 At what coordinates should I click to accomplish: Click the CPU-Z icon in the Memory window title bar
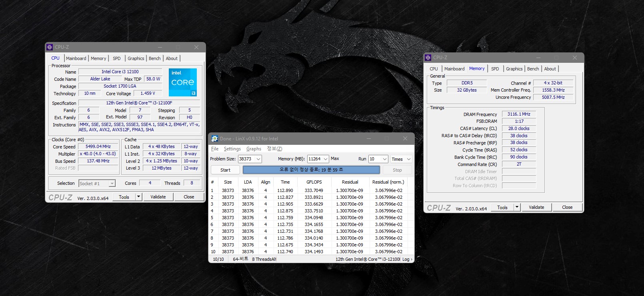428,58
